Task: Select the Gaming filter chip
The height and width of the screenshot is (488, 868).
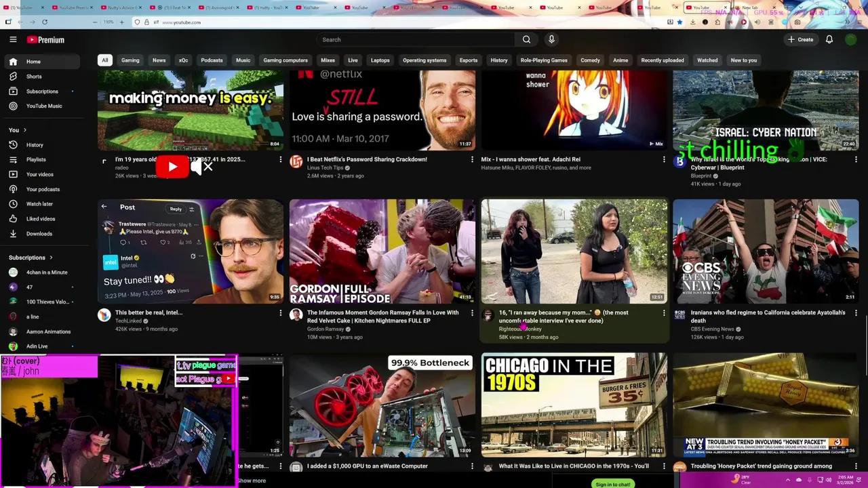Action: point(130,60)
